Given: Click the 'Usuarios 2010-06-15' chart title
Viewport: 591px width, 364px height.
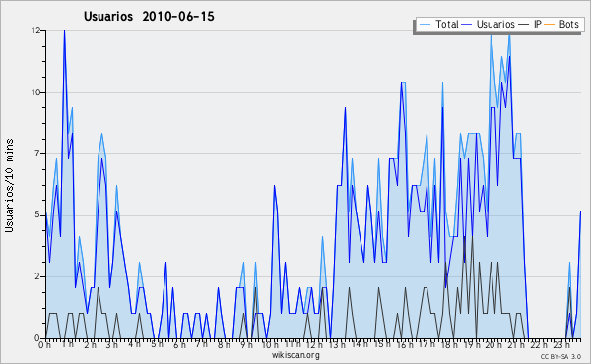Looking at the screenshot, I should pos(149,17).
